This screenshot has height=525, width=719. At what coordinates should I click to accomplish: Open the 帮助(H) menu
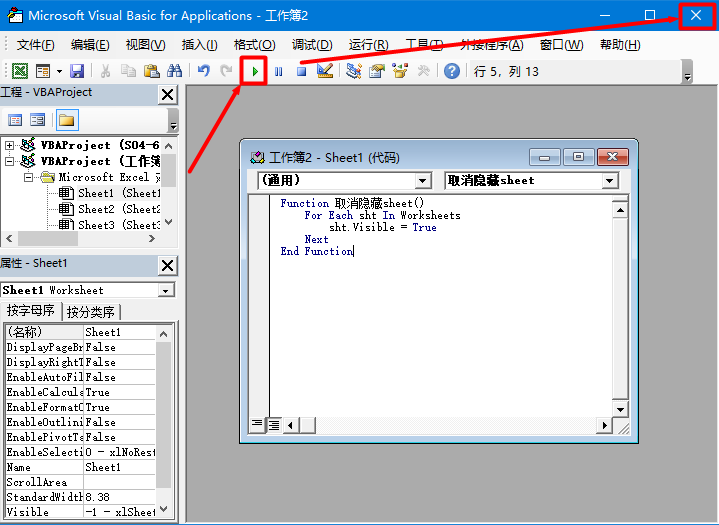click(620, 45)
